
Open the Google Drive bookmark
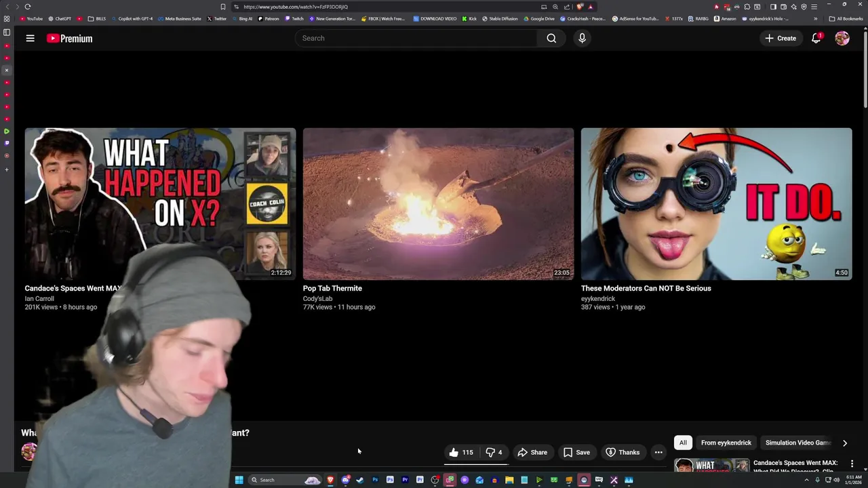coord(538,19)
